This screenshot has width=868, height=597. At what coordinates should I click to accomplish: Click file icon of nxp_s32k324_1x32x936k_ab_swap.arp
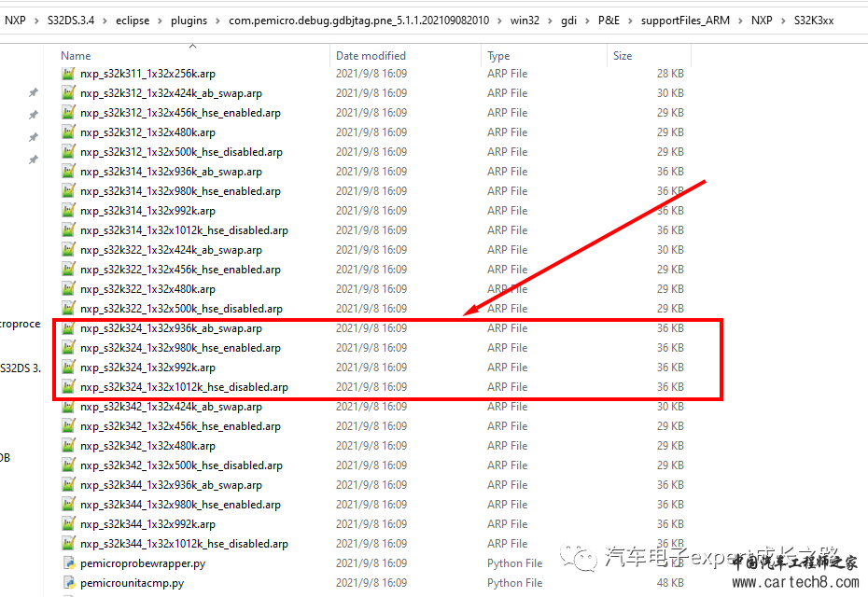69,328
